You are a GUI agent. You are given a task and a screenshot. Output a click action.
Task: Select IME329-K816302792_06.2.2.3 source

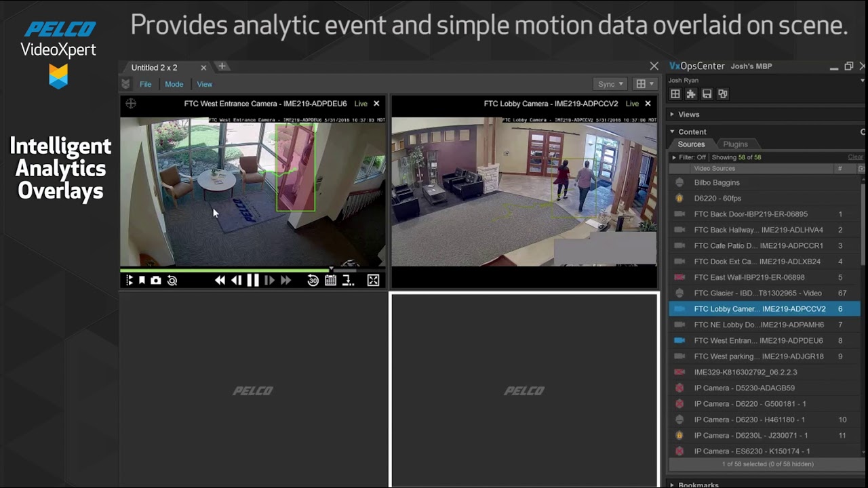point(764,372)
